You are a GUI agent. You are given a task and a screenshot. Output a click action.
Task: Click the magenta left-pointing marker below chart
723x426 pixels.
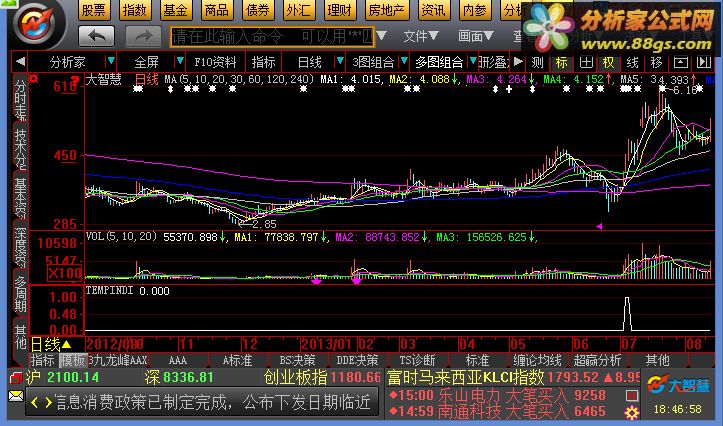pyautogui.click(x=599, y=226)
